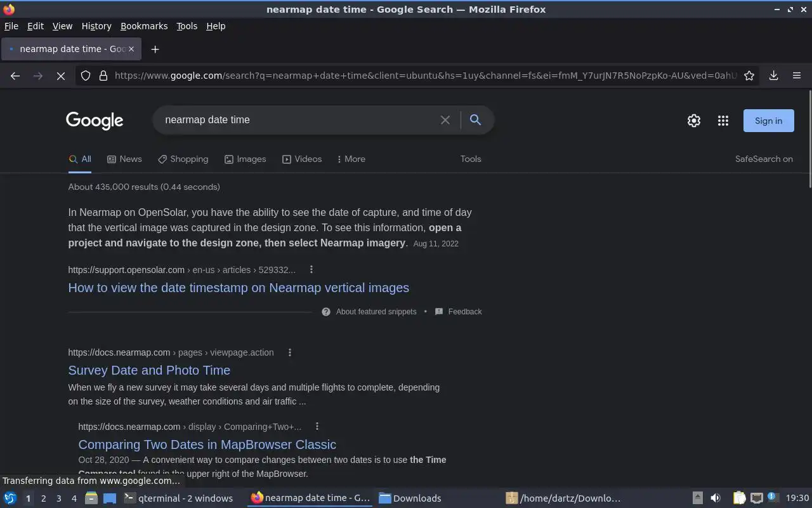The height and width of the screenshot is (508, 812).
Task: Open the clipboard manager tray icon
Action: pos(739,498)
